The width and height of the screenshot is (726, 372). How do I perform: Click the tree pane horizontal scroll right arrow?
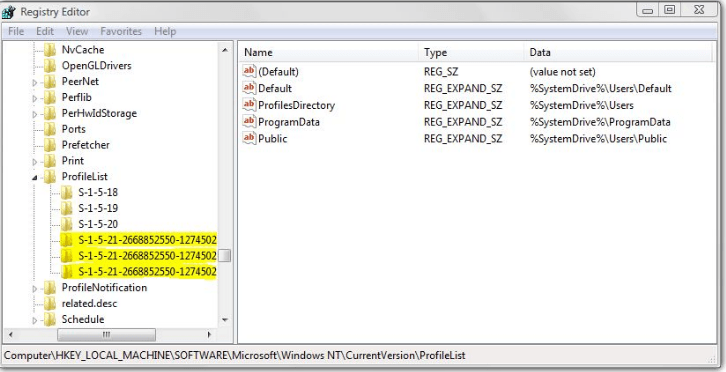tap(209, 334)
